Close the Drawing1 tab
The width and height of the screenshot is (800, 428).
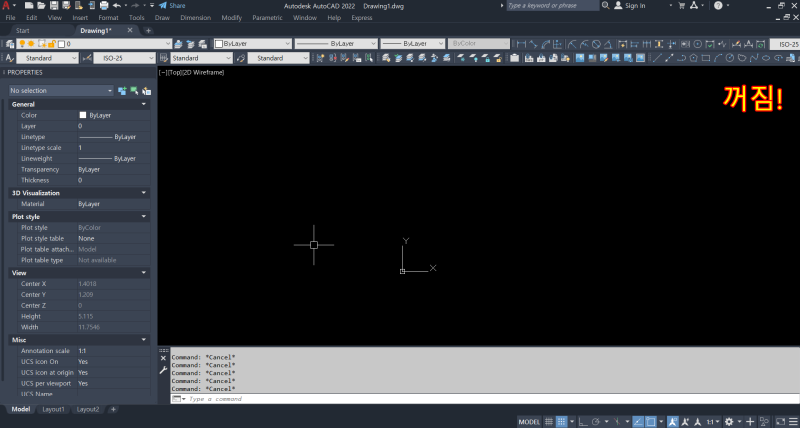click(130, 31)
